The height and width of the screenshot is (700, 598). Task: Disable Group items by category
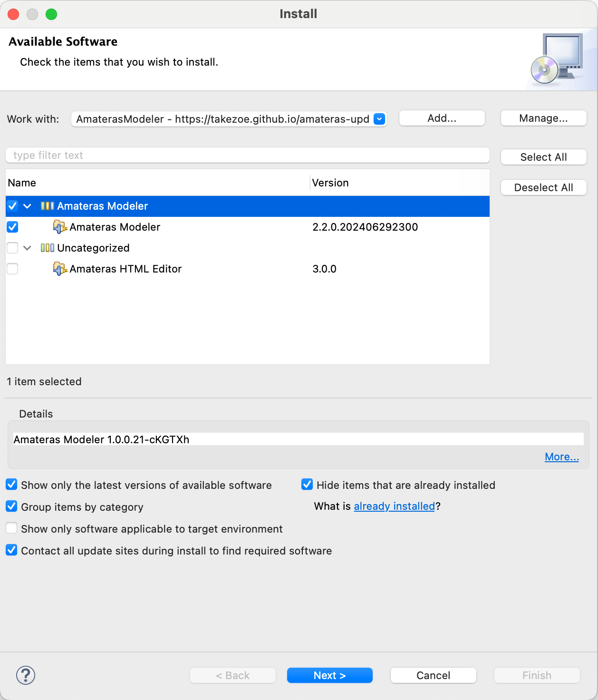tap(12, 506)
